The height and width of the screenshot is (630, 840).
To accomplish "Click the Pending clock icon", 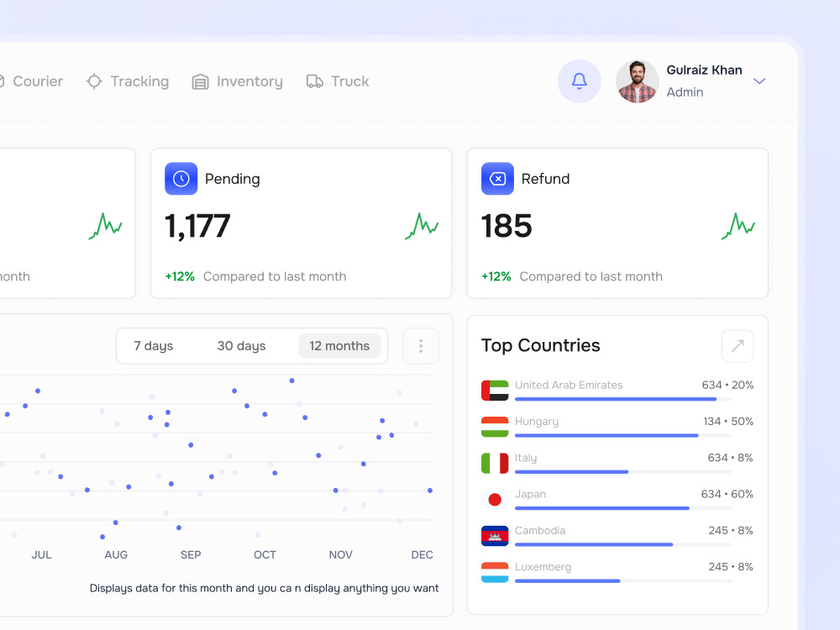I will [181, 178].
